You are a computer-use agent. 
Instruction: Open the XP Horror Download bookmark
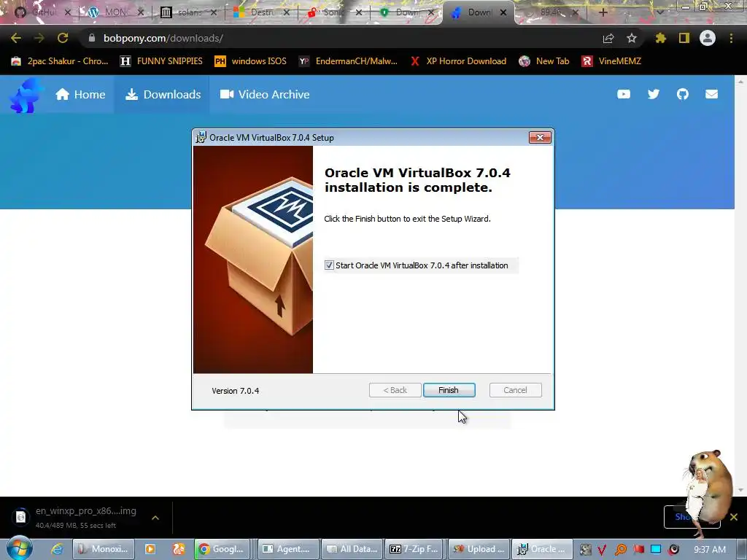click(458, 61)
